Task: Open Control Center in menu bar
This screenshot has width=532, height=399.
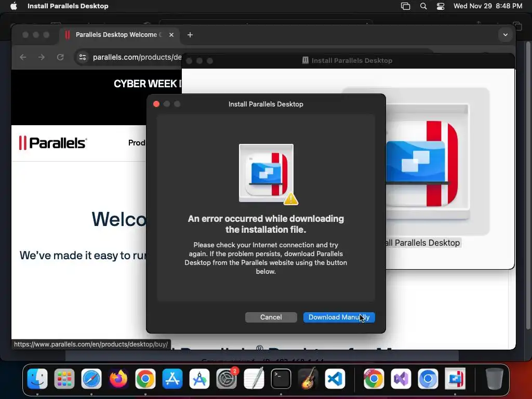Action: [x=441, y=6]
